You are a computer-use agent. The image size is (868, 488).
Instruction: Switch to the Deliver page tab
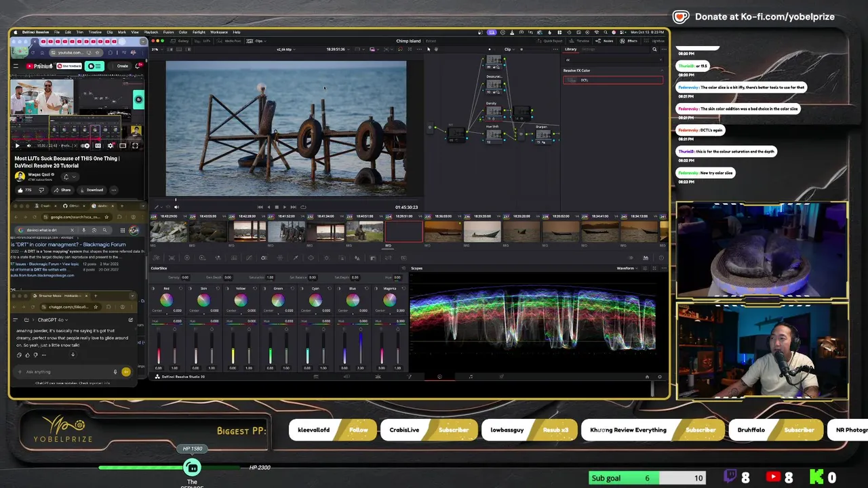[x=501, y=377]
